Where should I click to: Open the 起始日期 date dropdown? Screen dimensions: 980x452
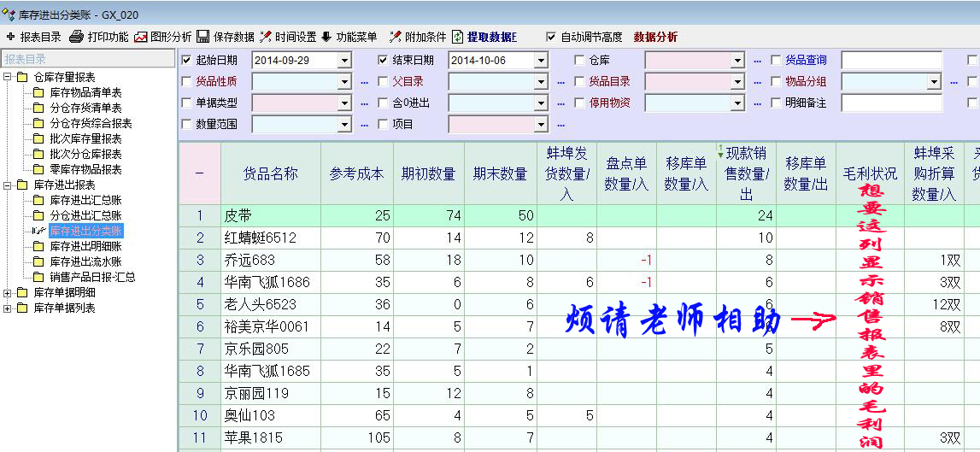tap(344, 61)
